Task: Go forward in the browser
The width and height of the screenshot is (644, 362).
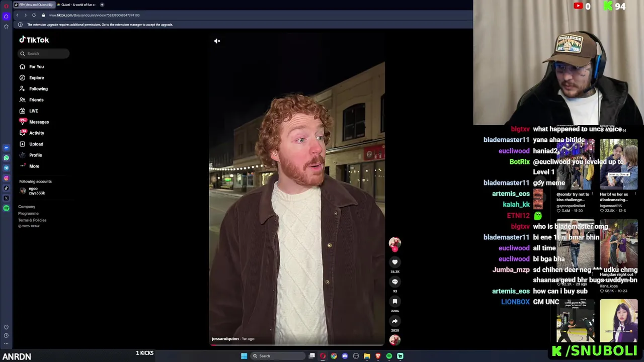Action: [25, 15]
